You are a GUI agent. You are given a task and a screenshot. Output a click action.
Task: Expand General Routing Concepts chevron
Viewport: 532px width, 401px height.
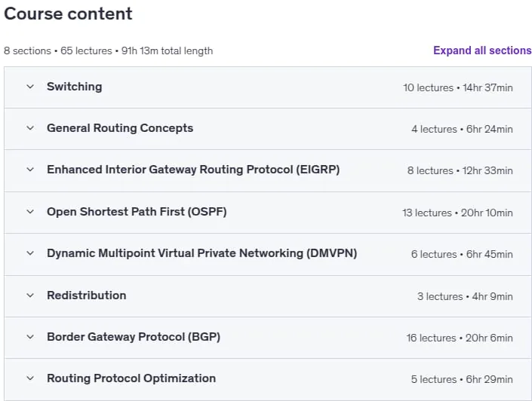pyautogui.click(x=30, y=128)
